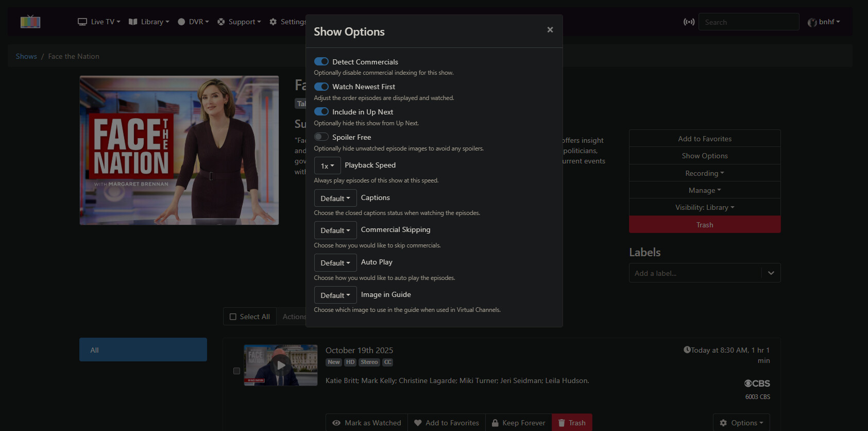The image size is (868, 431).
Task: Disable the Detect Commercials toggle
Action: pyautogui.click(x=321, y=62)
